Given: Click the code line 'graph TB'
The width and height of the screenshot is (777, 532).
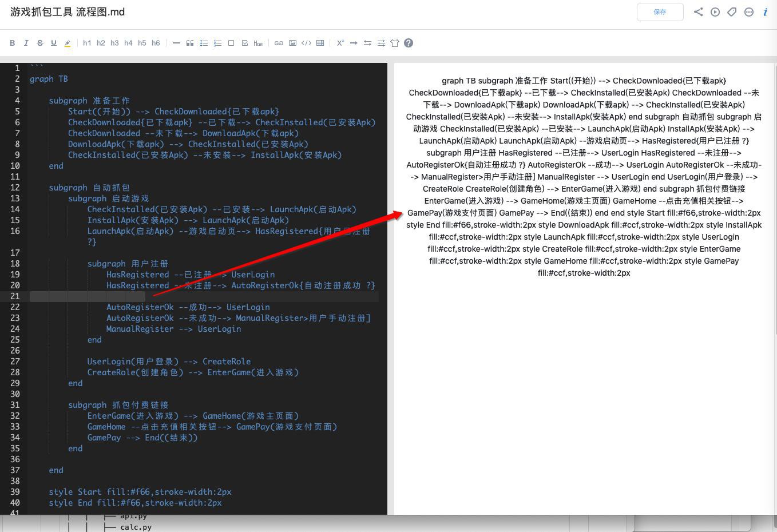Looking at the screenshot, I should coord(49,79).
